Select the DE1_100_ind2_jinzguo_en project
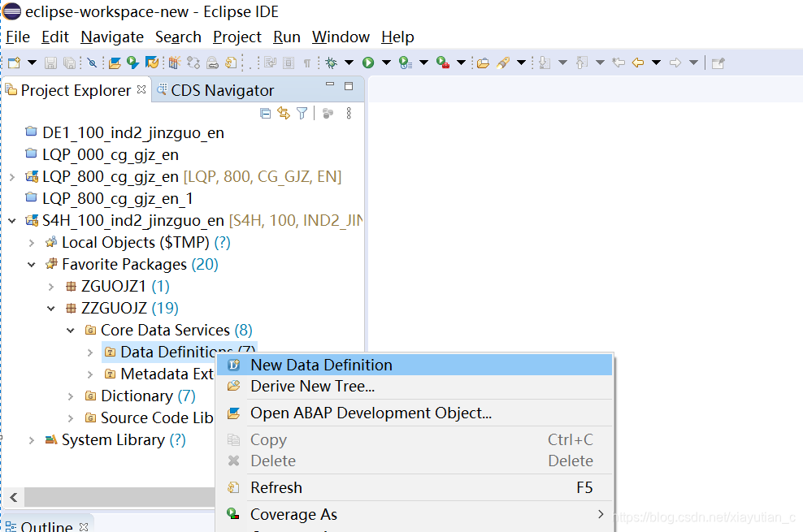803x532 pixels. pyautogui.click(x=133, y=133)
